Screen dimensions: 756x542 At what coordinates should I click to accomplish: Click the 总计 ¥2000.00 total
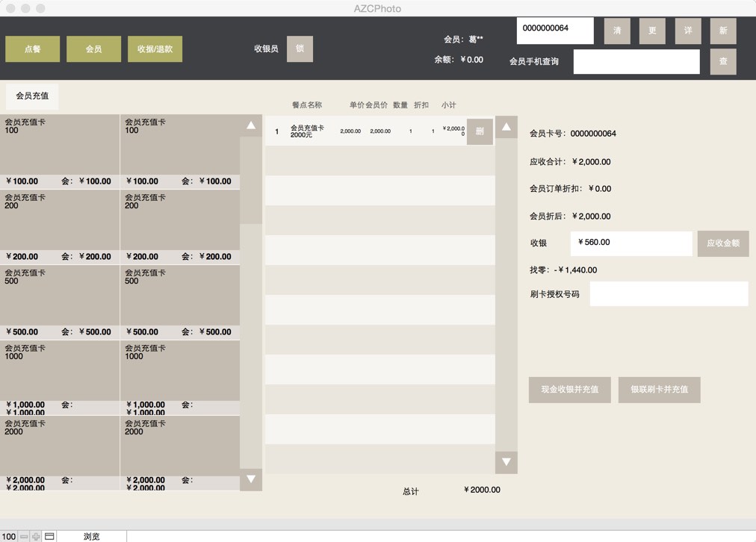click(482, 490)
